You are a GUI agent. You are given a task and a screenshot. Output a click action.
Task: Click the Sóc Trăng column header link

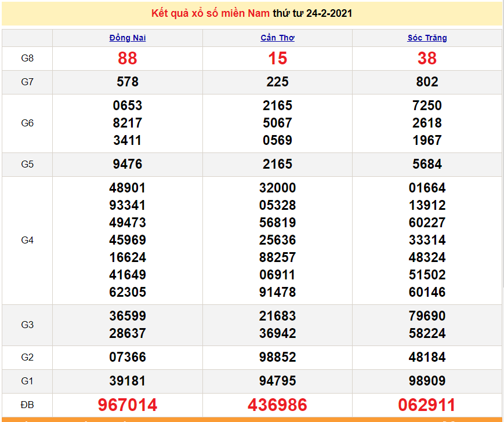[427, 38]
